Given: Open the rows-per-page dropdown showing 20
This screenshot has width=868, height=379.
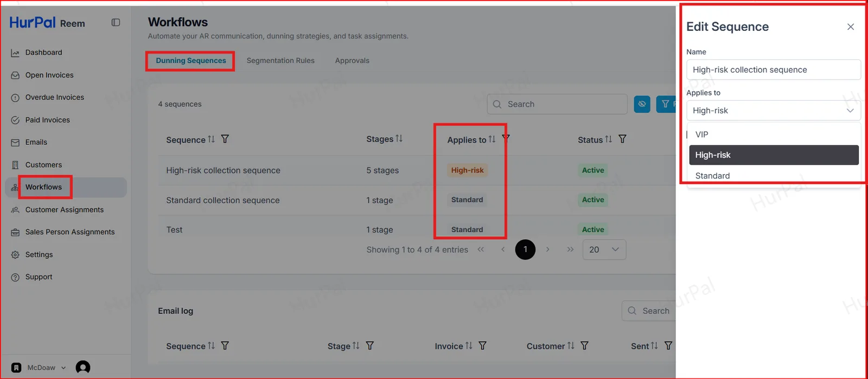Looking at the screenshot, I should click(x=604, y=249).
